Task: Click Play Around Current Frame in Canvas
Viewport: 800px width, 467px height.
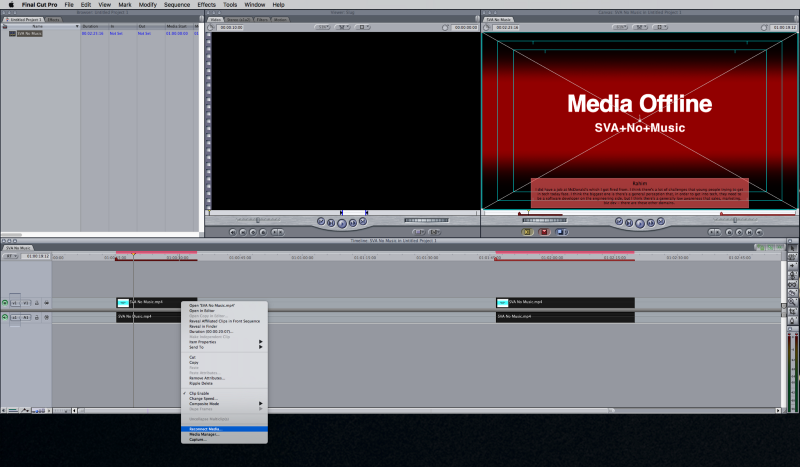Action: pyautogui.click(x=651, y=223)
